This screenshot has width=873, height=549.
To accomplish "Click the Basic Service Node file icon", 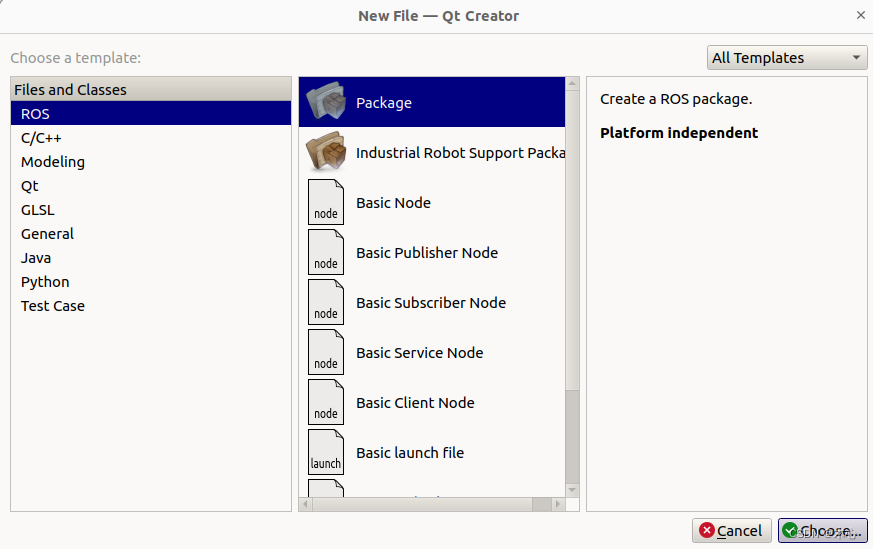I will [326, 352].
